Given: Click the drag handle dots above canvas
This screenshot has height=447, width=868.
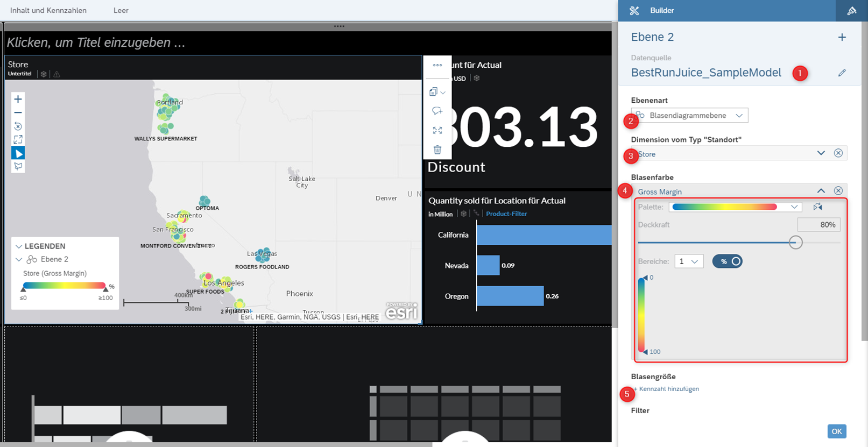Looking at the screenshot, I should tap(339, 26).
